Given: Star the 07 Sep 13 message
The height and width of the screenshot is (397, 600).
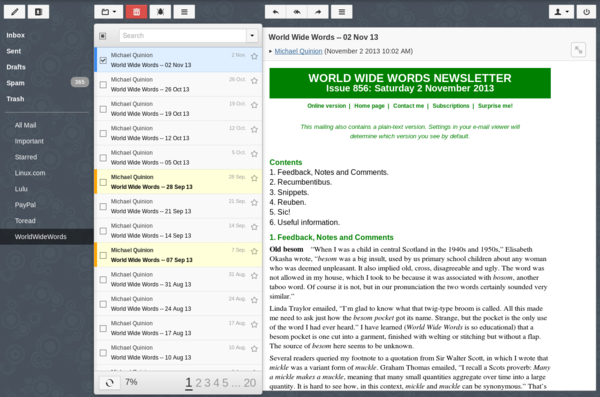Looking at the screenshot, I should [254, 251].
